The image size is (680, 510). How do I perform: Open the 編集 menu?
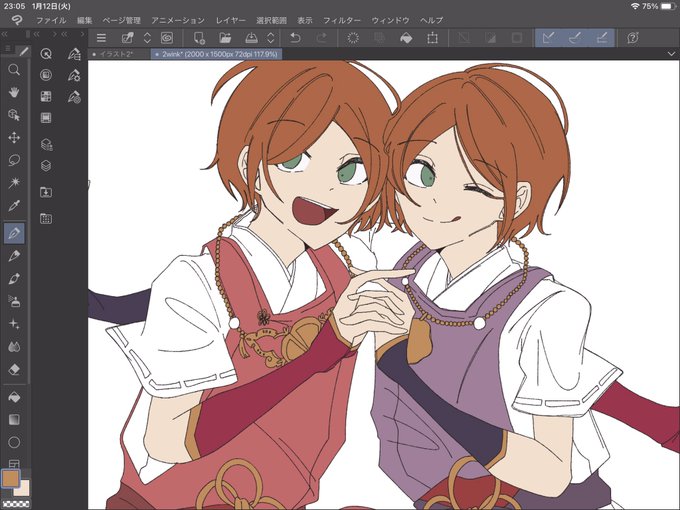85,20
